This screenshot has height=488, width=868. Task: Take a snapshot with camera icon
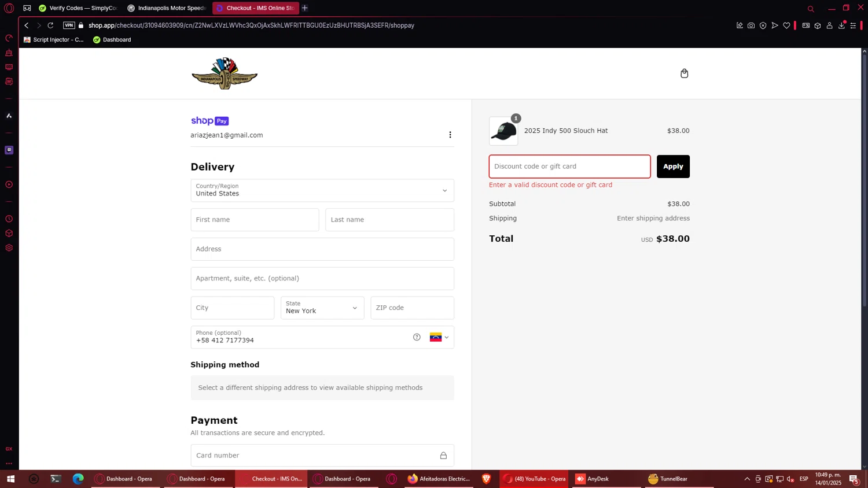coord(751,25)
